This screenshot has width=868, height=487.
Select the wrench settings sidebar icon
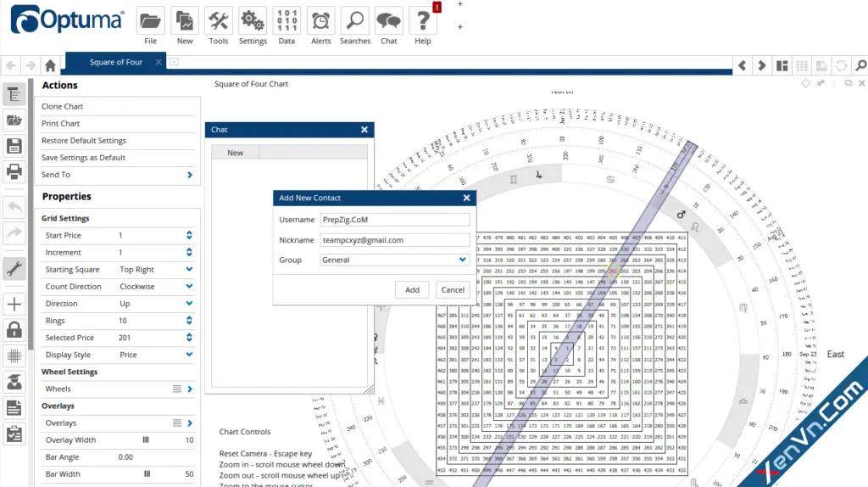point(14,269)
